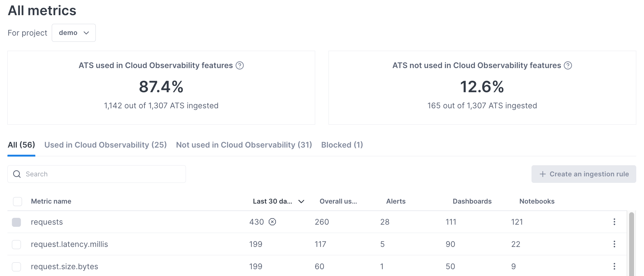Open the kebab menu for request.latency.millis

pyautogui.click(x=615, y=244)
